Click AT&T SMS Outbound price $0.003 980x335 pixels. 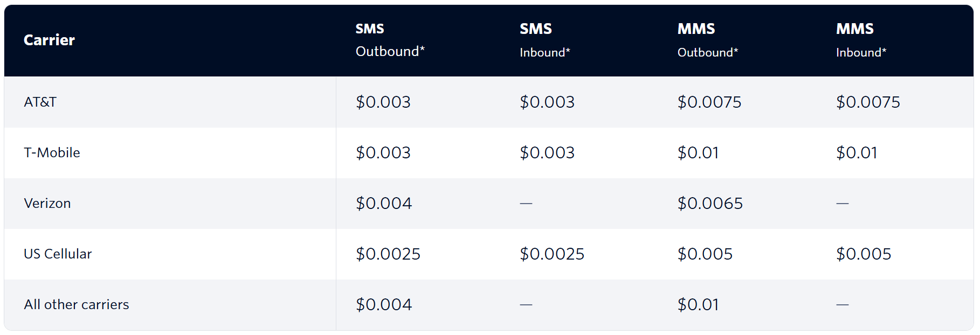point(383,102)
